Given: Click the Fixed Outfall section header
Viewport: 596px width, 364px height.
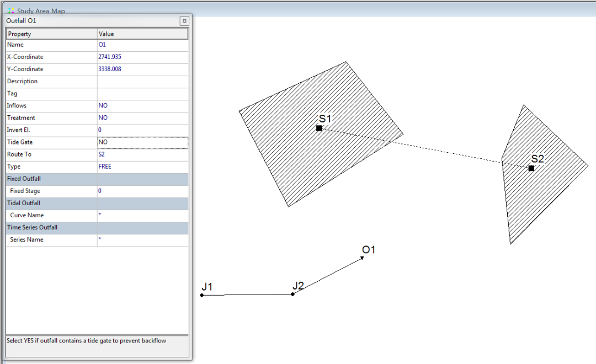Looking at the screenshot, I should [x=97, y=179].
